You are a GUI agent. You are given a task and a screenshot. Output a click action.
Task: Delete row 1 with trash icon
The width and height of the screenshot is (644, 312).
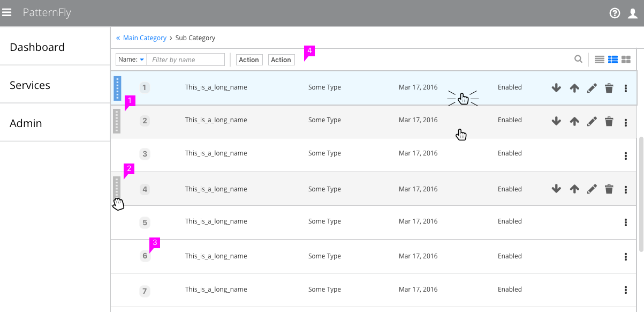tap(609, 88)
